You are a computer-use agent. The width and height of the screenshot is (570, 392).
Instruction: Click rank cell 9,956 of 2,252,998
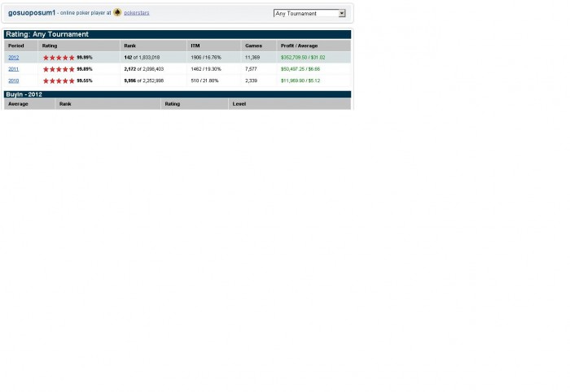coord(144,81)
